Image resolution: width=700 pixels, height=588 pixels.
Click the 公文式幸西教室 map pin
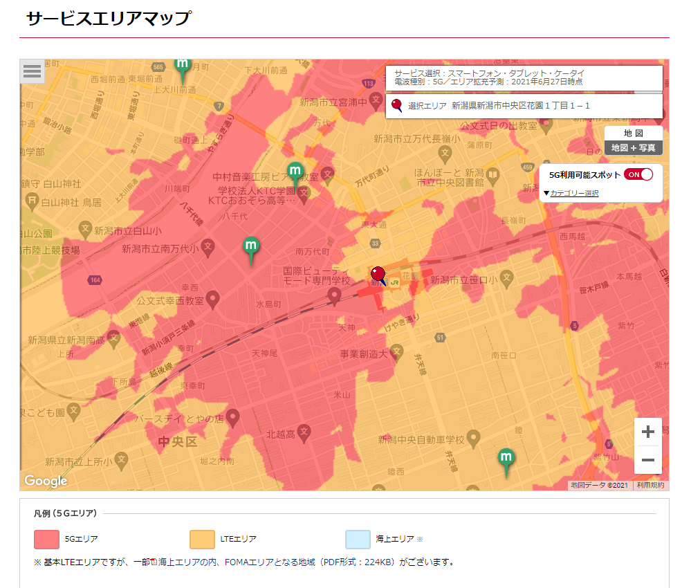point(212,300)
